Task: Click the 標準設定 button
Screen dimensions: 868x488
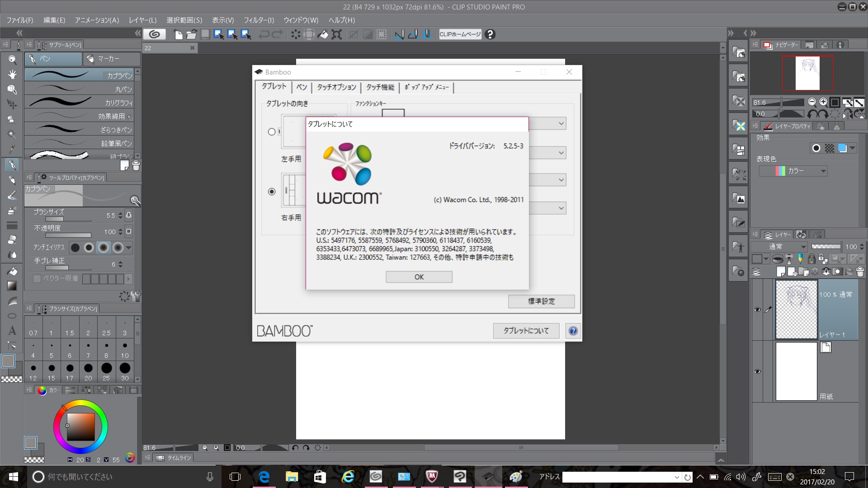Action: (541, 301)
